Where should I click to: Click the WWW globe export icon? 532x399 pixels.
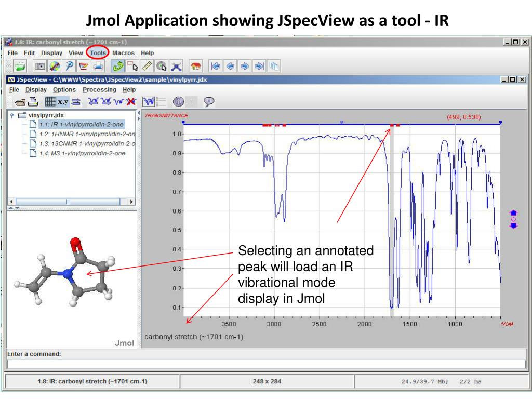pos(55,66)
